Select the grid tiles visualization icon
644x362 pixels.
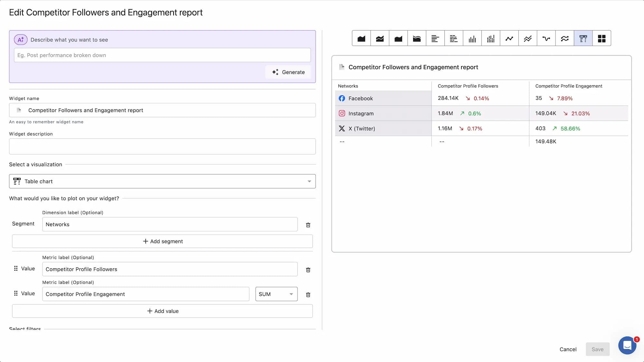point(601,39)
